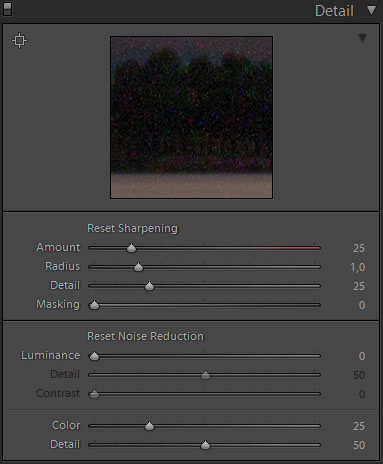This screenshot has width=383, height=464.
Task: Click the Luminance label
Action: [51, 356]
